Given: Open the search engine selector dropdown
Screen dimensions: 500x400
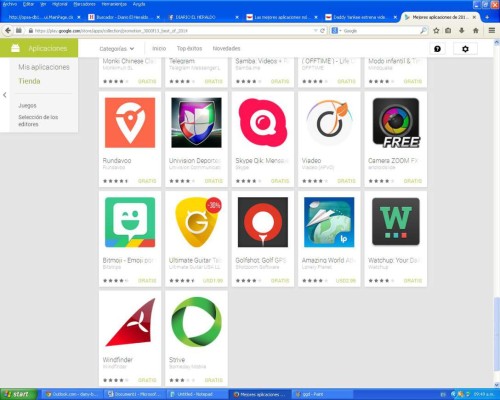Looking at the screenshot, I should (336, 31).
